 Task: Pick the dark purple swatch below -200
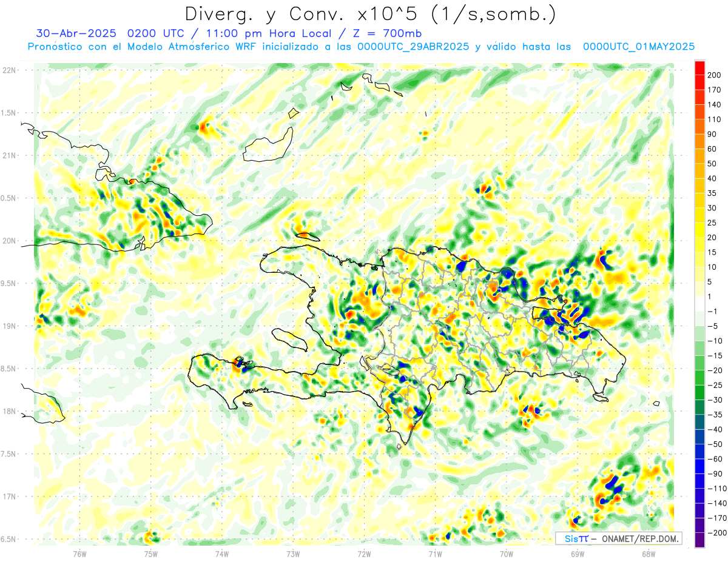(700, 540)
